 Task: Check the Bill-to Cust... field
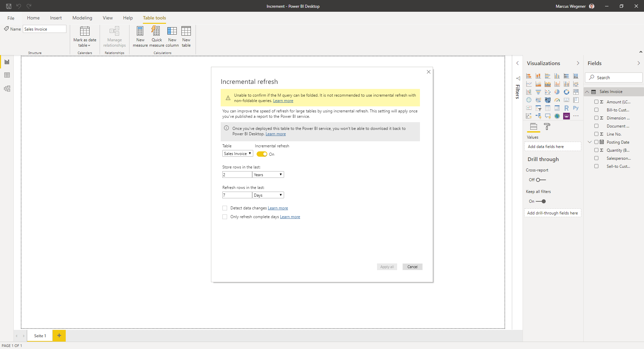pos(596,110)
